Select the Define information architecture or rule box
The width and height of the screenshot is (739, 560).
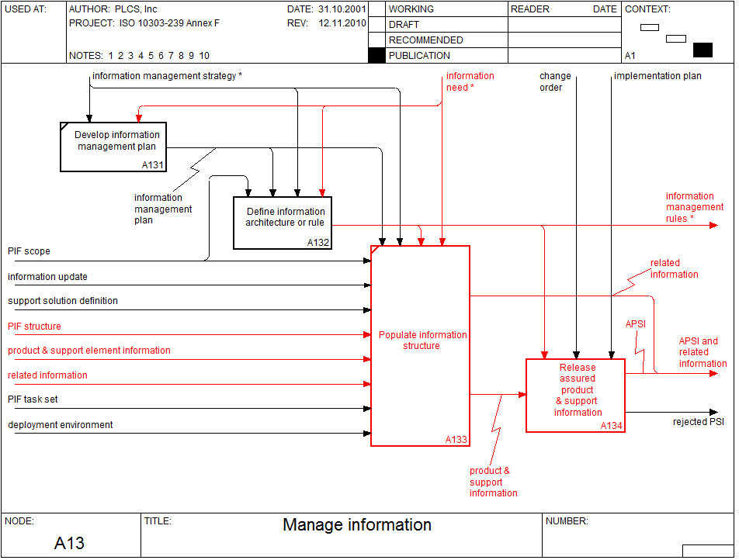coord(283,223)
